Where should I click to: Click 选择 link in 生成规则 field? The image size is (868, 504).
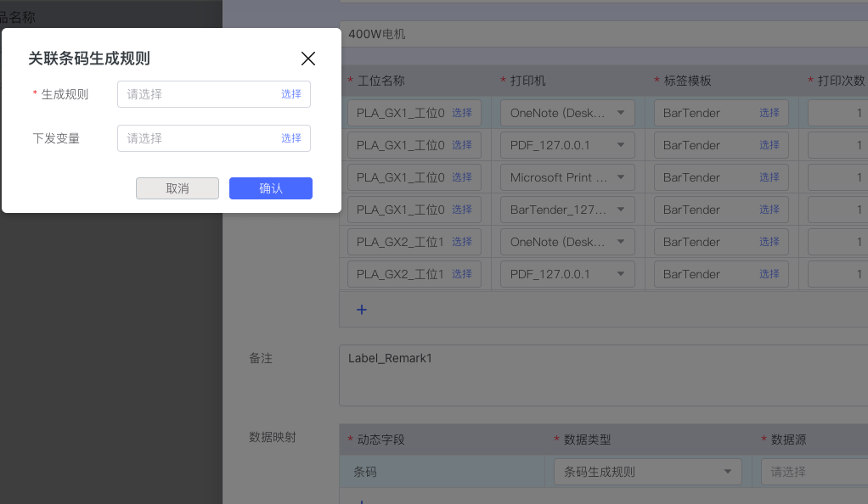[x=291, y=94]
